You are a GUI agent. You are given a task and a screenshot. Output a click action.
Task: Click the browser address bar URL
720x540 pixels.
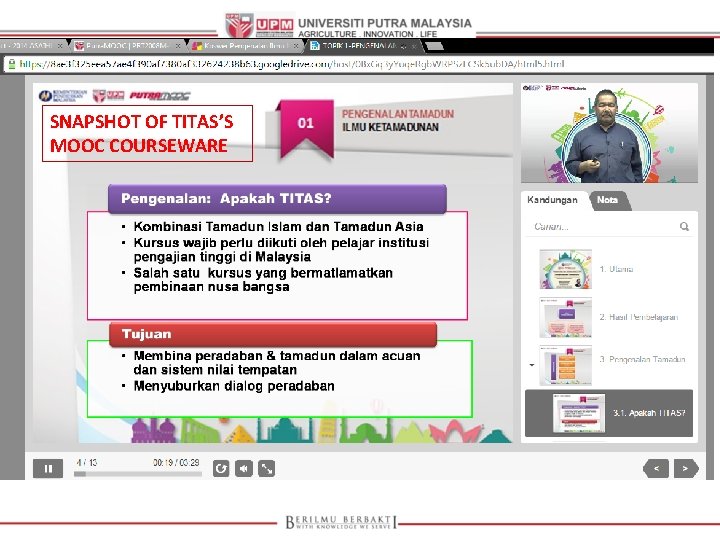point(292,64)
